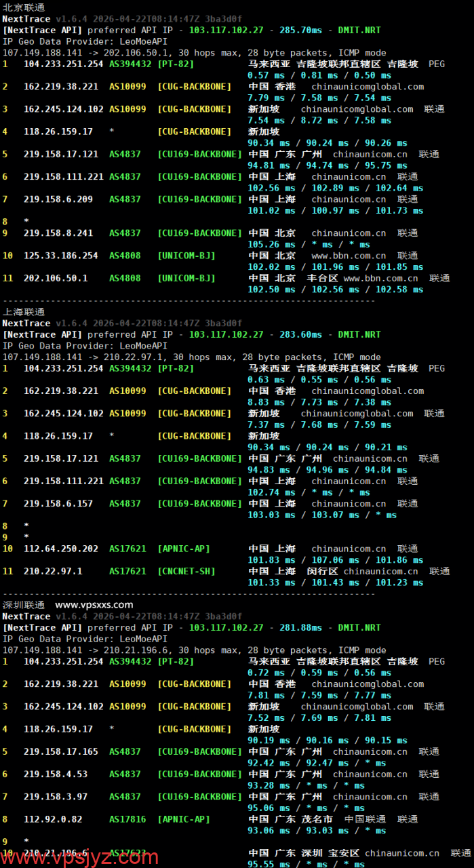Viewport: 474px width, 868px height.
Task: Click [UNICOM-BJ] on the 125.33.186.254 row
Action: 186,256
